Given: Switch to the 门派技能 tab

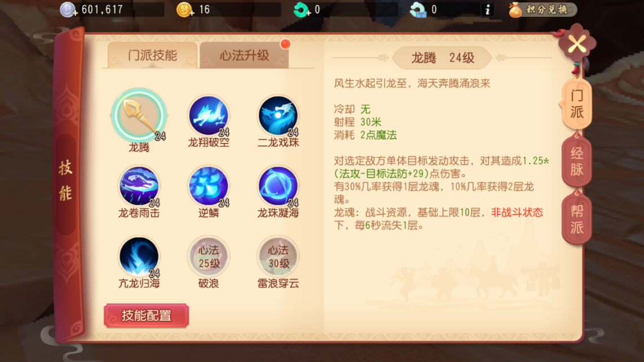Looking at the screenshot, I should 152,55.
